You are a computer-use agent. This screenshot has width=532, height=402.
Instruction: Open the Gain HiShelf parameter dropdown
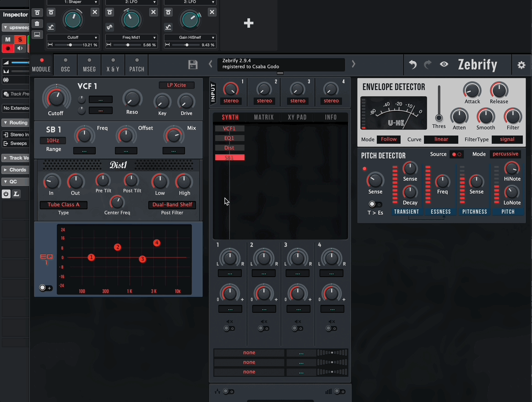pyautogui.click(x=190, y=38)
